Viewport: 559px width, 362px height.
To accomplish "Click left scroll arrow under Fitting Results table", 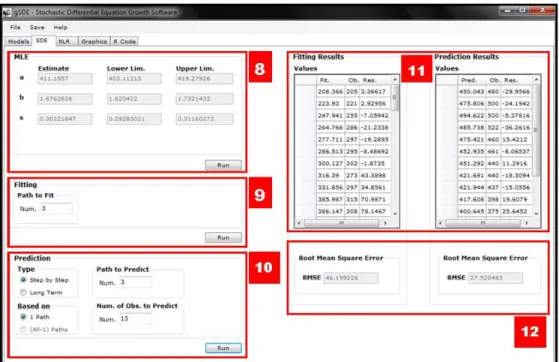I will pos(299,223).
